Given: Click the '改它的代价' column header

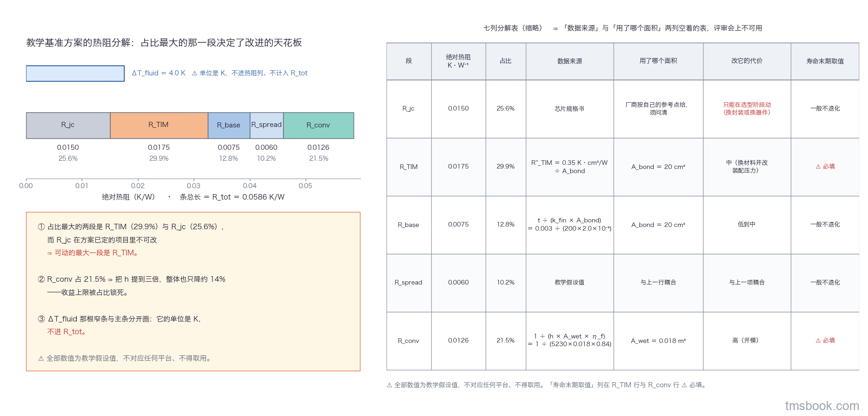Looking at the screenshot, I should 747,61.
